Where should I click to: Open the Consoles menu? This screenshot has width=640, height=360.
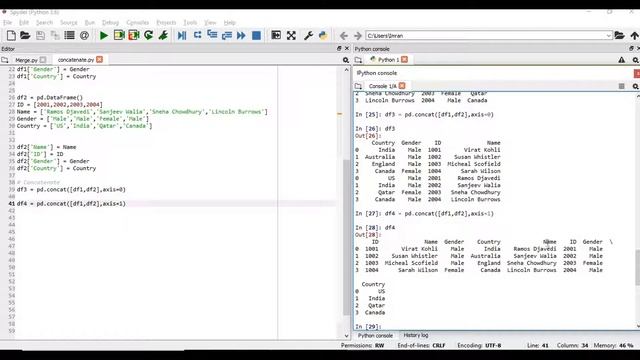pyautogui.click(x=138, y=22)
